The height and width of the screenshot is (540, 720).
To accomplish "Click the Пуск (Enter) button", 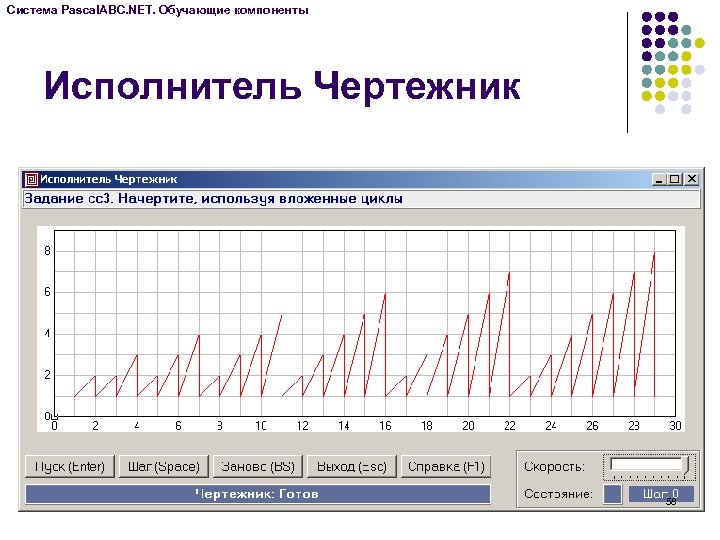I will (70, 467).
